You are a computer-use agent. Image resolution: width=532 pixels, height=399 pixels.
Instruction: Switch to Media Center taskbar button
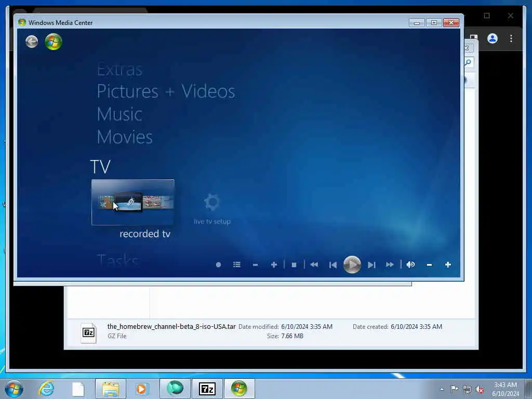(x=239, y=389)
